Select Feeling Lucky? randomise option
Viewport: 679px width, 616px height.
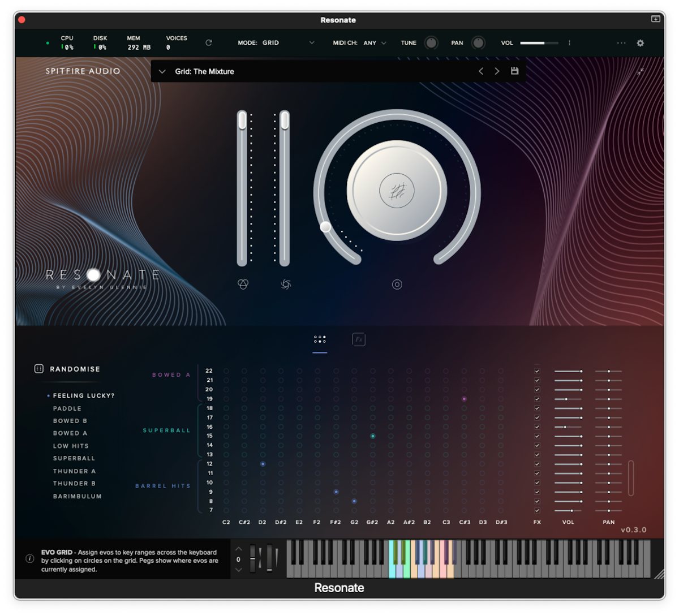pyautogui.click(x=84, y=396)
